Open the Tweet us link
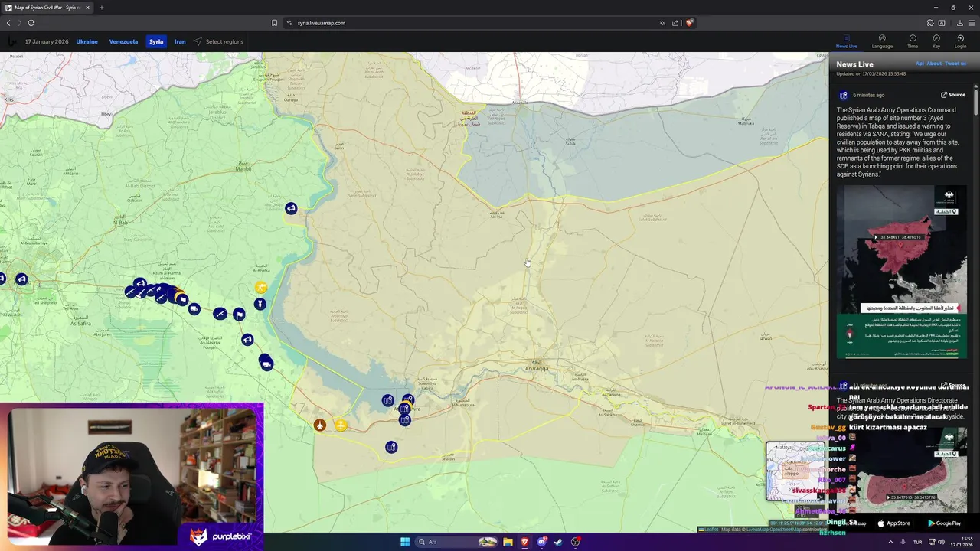980x551 pixels. click(955, 64)
